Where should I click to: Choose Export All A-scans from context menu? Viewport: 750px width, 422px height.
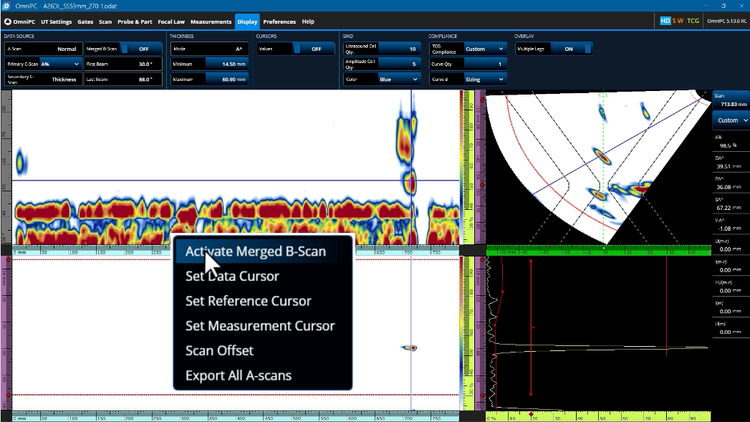(238, 376)
